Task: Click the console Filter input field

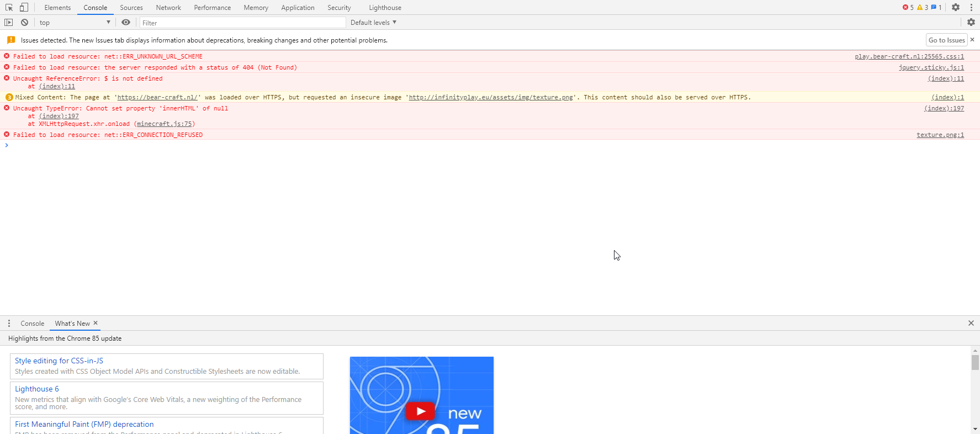Action: pos(243,23)
